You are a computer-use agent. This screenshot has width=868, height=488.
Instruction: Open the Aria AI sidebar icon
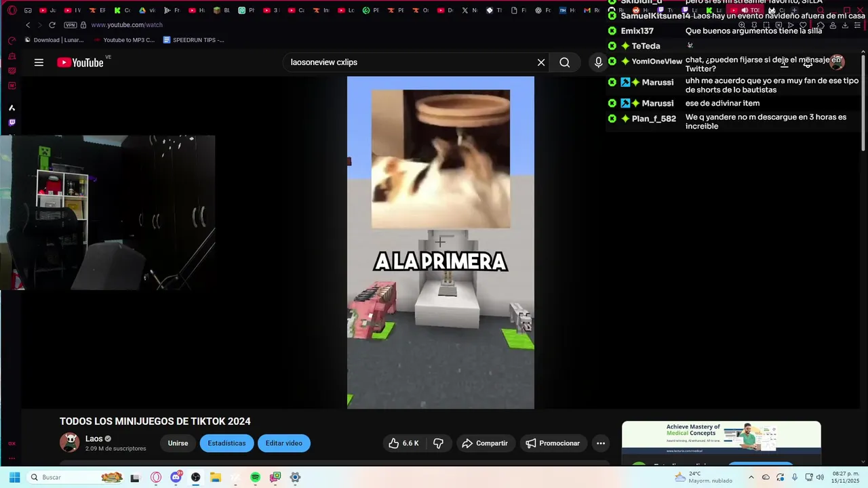tap(12, 108)
